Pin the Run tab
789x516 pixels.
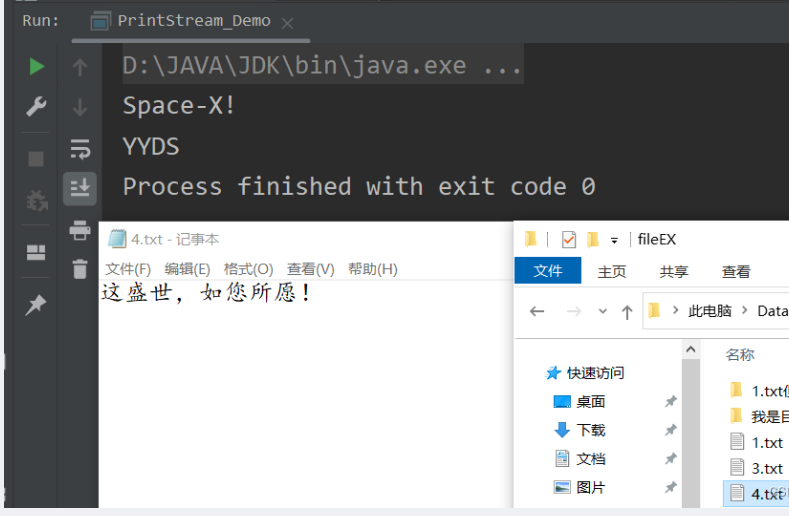(36, 305)
